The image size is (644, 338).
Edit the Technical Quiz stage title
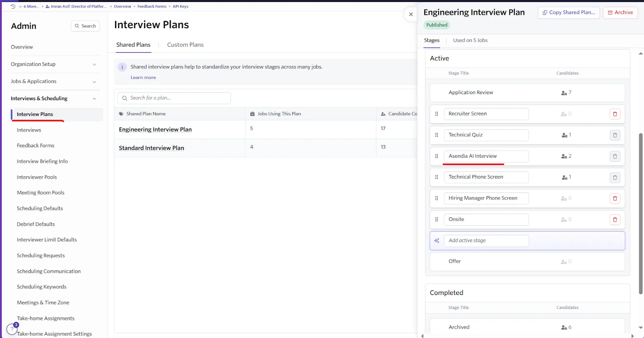coord(486,135)
